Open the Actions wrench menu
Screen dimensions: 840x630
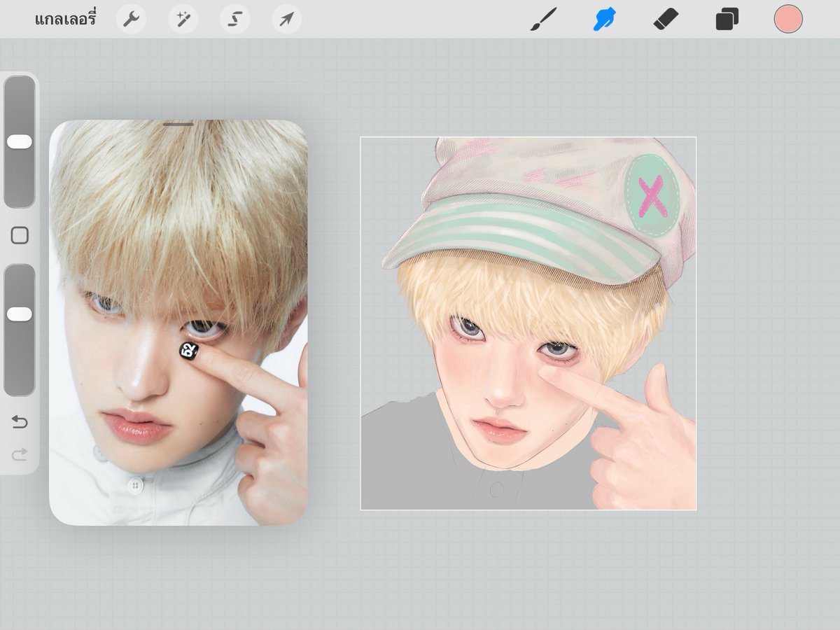(x=131, y=19)
